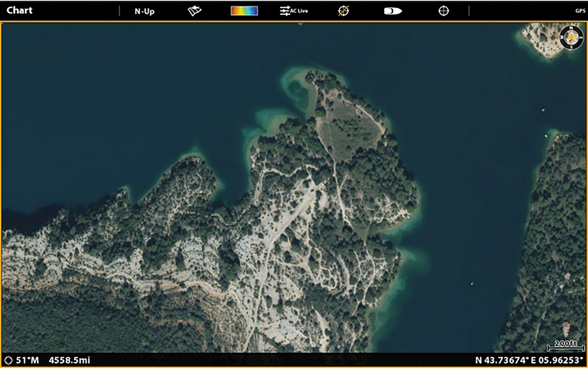Select the color palette gradient bar
The height and width of the screenshot is (369, 588).
tap(244, 10)
